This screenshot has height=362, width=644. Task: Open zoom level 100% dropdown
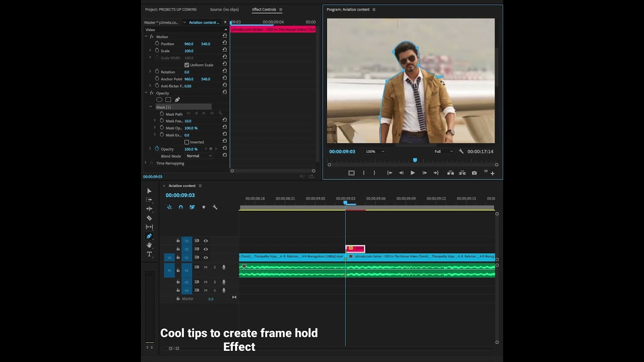(375, 151)
